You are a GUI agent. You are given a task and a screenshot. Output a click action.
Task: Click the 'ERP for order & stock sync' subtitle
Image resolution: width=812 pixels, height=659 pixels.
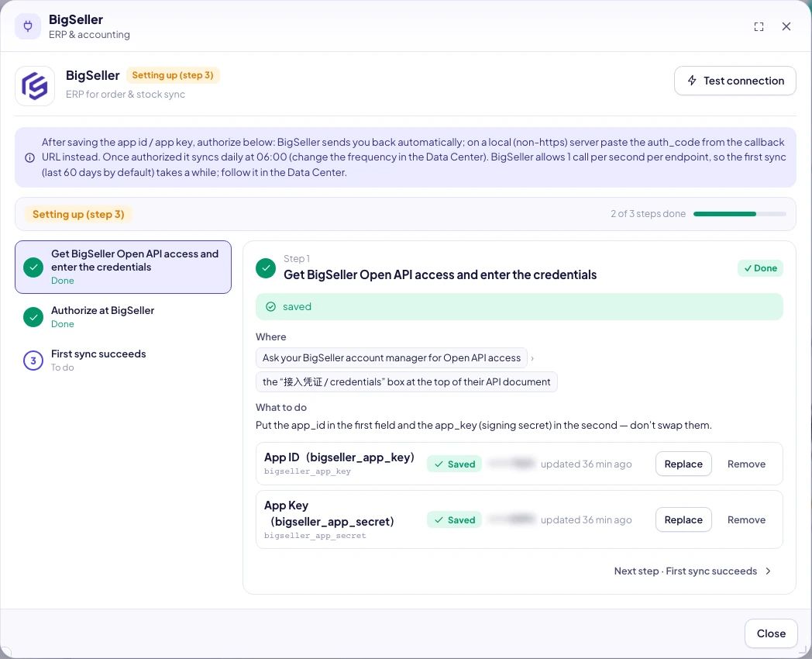pos(126,95)
